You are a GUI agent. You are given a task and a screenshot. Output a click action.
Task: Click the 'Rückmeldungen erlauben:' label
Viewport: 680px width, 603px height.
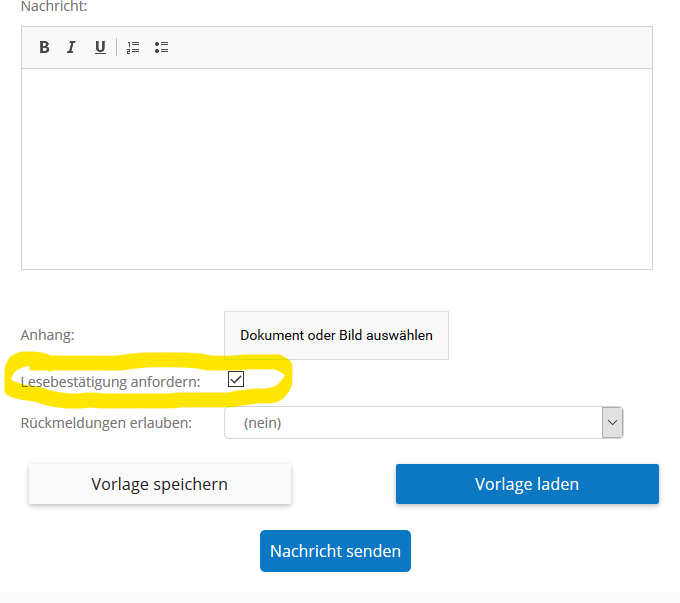(x=106, y=423)
